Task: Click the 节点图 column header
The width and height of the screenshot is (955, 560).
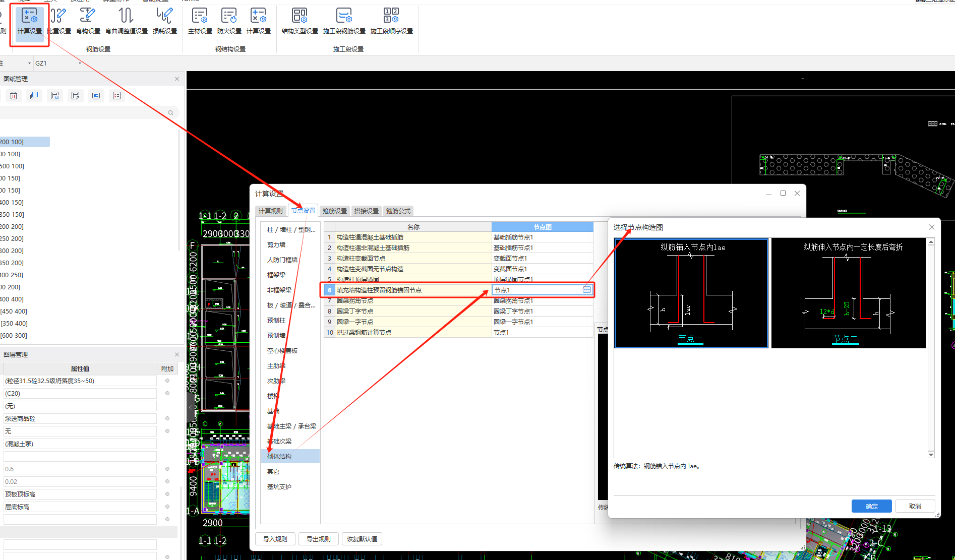Action: tap(543, 227)
